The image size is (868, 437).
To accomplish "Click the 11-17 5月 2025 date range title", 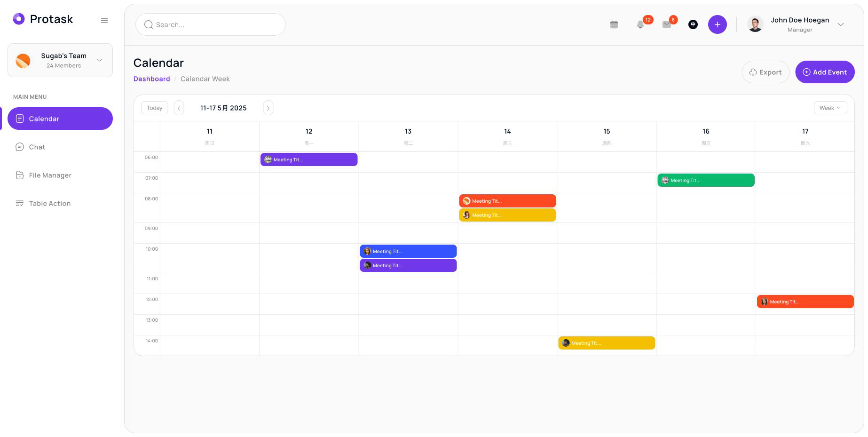I will (x=223, y=108).
